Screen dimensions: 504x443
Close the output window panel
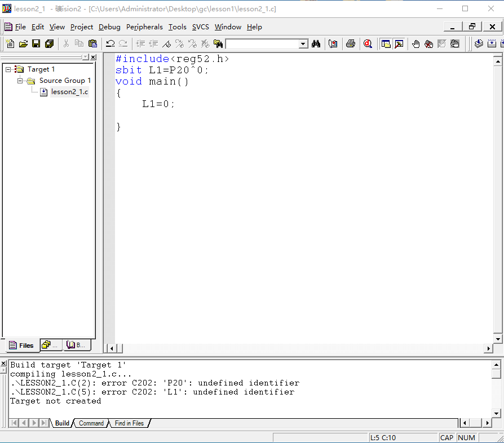click(x=3, y=364)
